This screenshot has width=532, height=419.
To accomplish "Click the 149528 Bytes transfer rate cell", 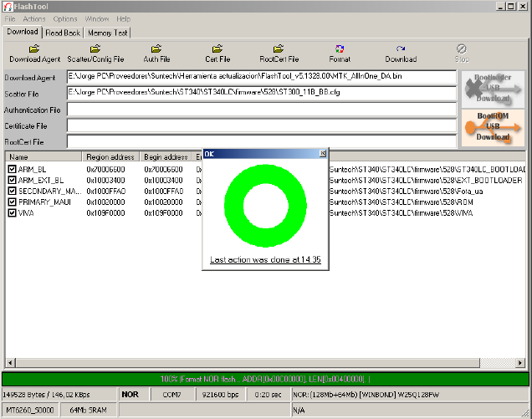I will click(59, 395).
